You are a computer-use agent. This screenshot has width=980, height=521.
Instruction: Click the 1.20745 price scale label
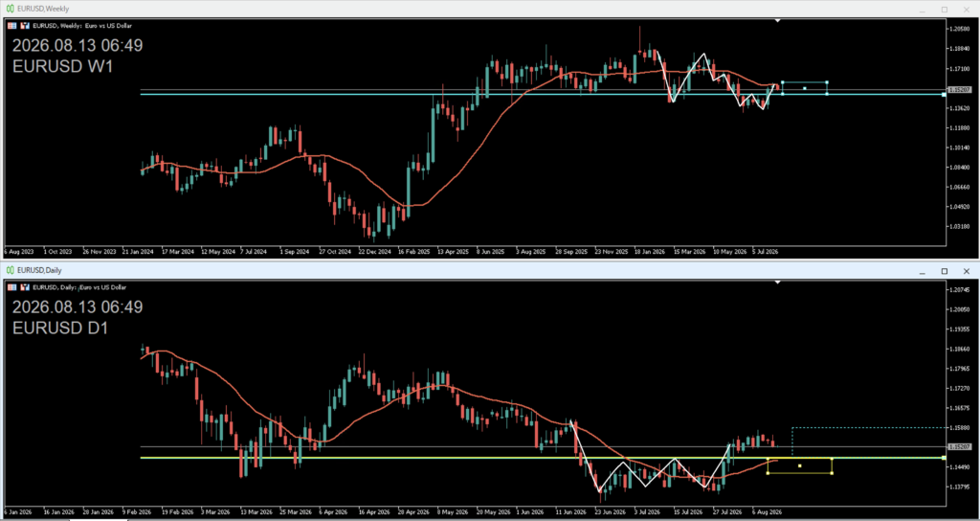point(959,290)
